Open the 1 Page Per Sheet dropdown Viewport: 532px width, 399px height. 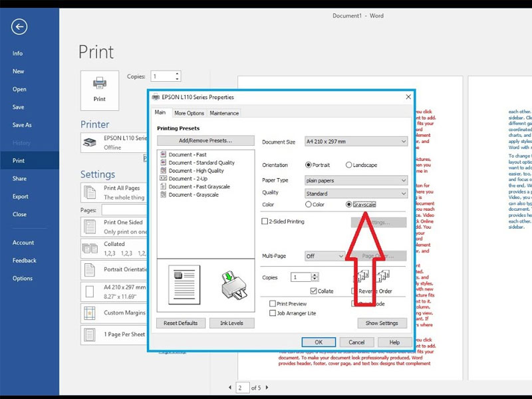click(114, 335)
